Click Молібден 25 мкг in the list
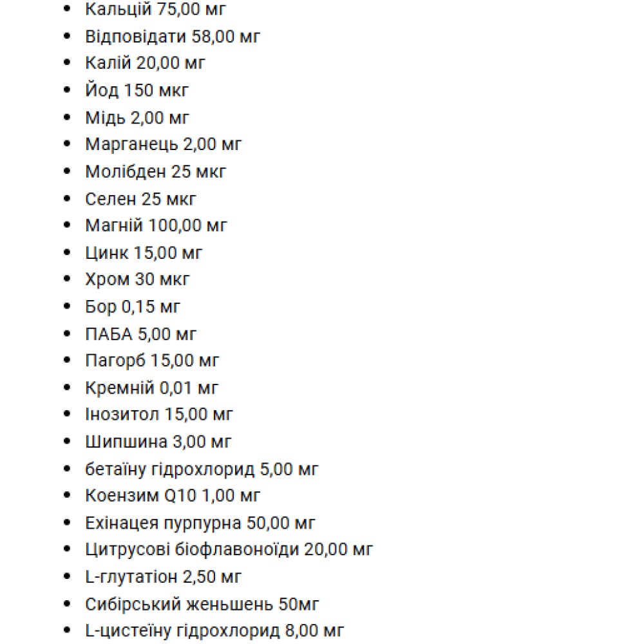The image size is (644, 644). (x=156, y=172)
